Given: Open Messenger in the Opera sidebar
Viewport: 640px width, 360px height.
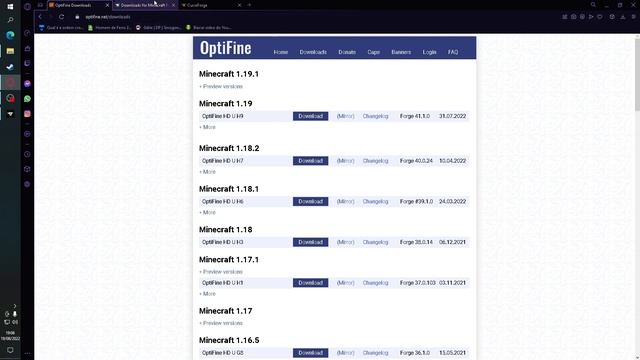Looking at the screenshot, I should tap(27, 83).
